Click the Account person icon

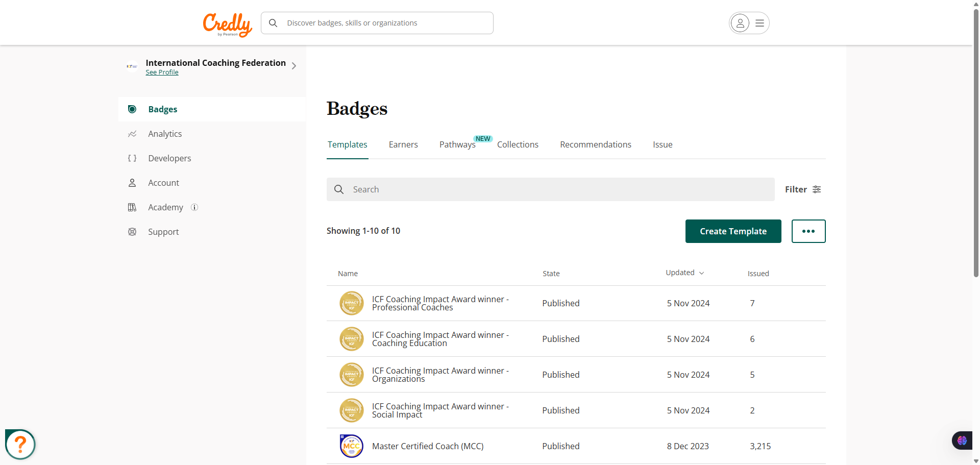coord(132,183)
